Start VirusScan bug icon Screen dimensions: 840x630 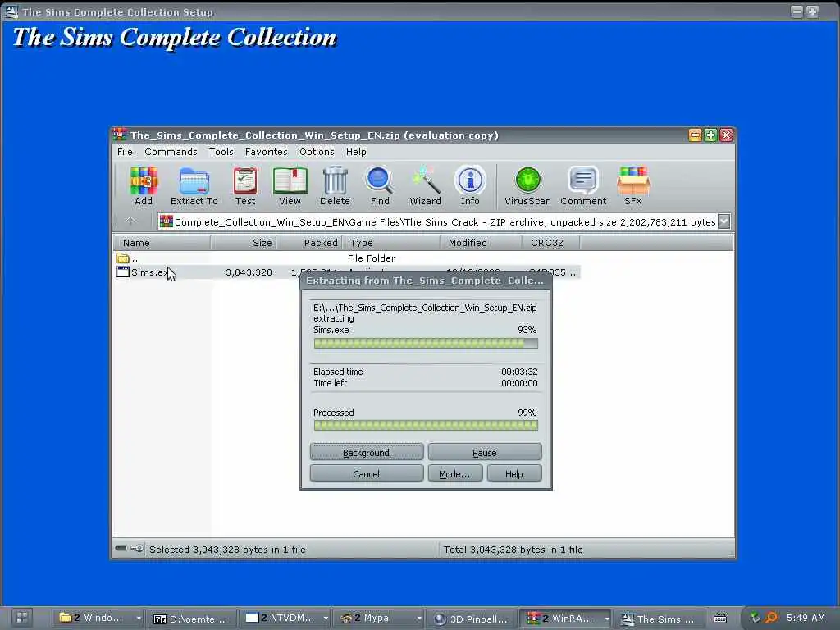(x=527, y=180)
